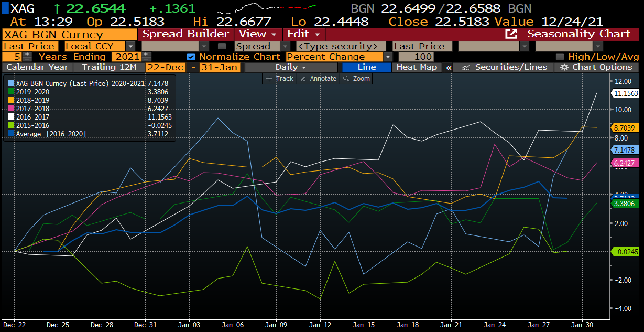Screen dimensions: 644x332
Task: Click the mini sparkline chart in header
Action: [267, 8]
